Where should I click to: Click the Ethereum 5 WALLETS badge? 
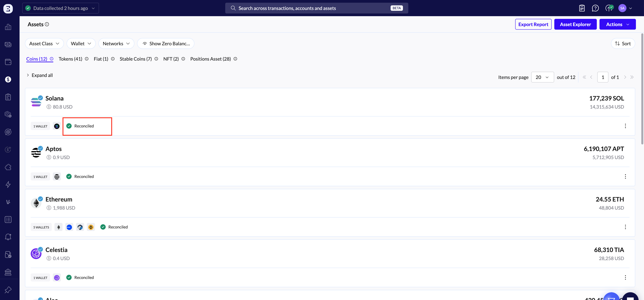point(41,227)
